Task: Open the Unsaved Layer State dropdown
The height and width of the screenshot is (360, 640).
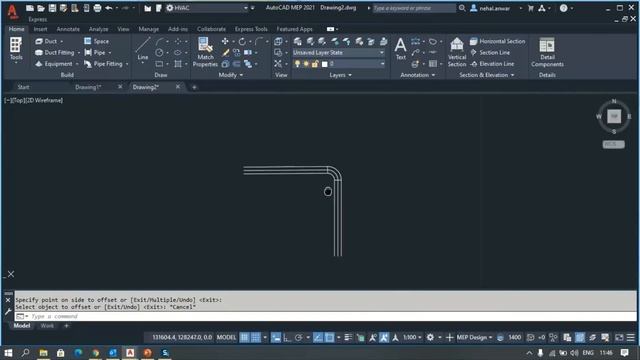Action: pos(338,52)
